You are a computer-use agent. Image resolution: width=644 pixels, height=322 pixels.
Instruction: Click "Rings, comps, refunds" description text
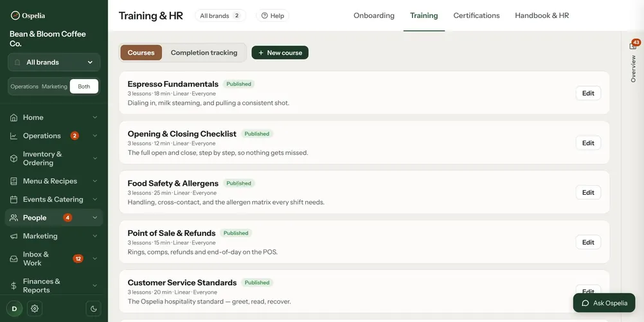202,252
